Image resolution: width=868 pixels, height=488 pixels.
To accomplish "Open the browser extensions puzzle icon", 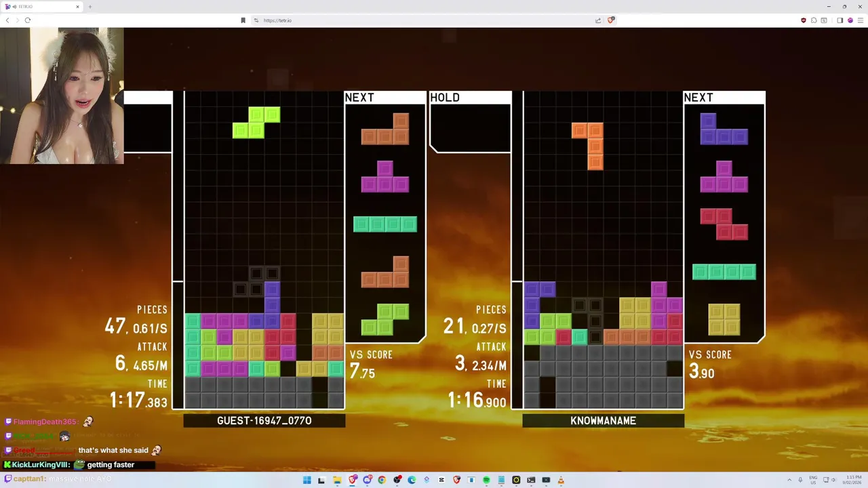I will tap(814, 20).
